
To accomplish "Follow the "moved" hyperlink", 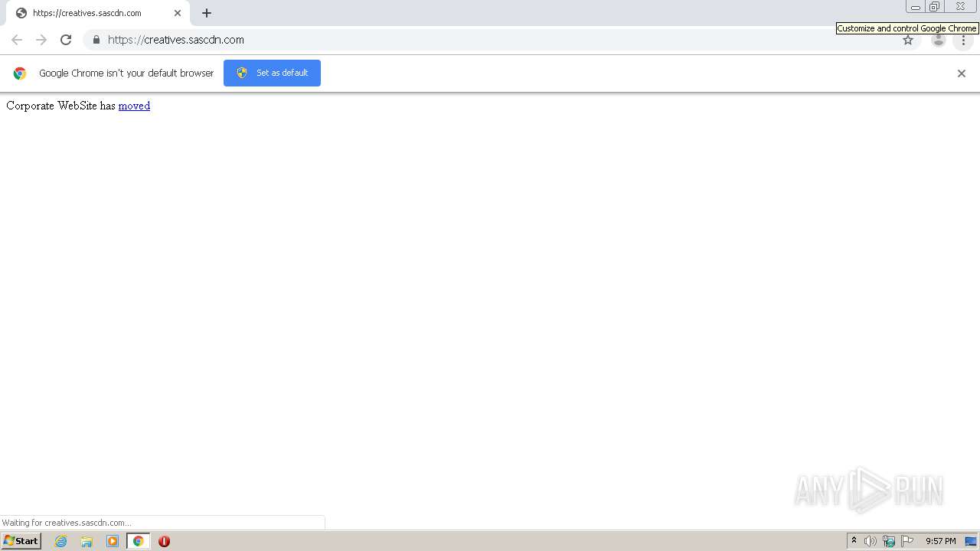I will tap(134, 106).
